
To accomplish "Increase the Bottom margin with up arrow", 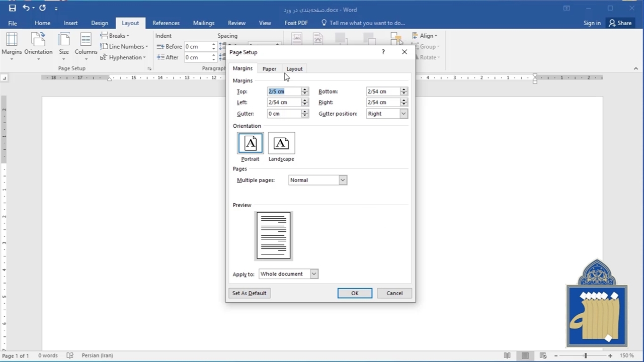I will (404, 89).
